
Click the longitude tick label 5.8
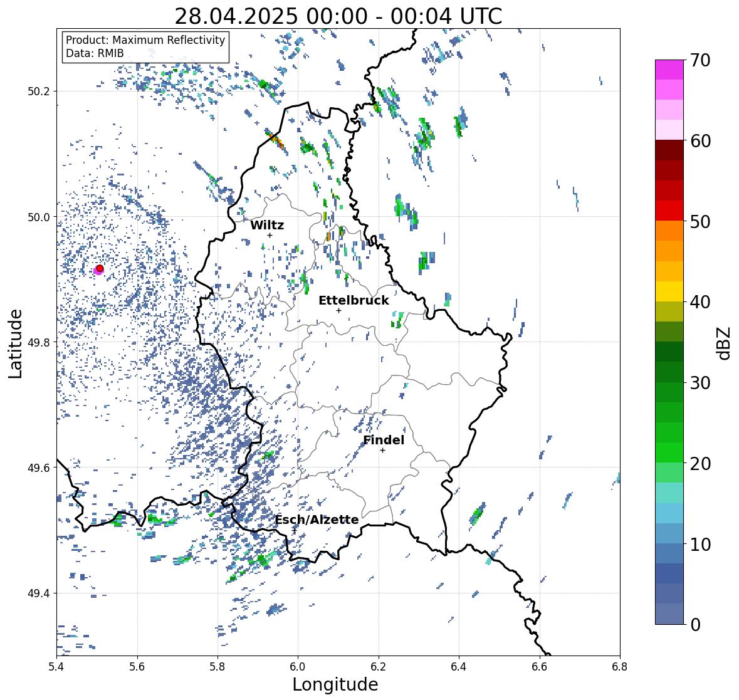tap(218, 667)
